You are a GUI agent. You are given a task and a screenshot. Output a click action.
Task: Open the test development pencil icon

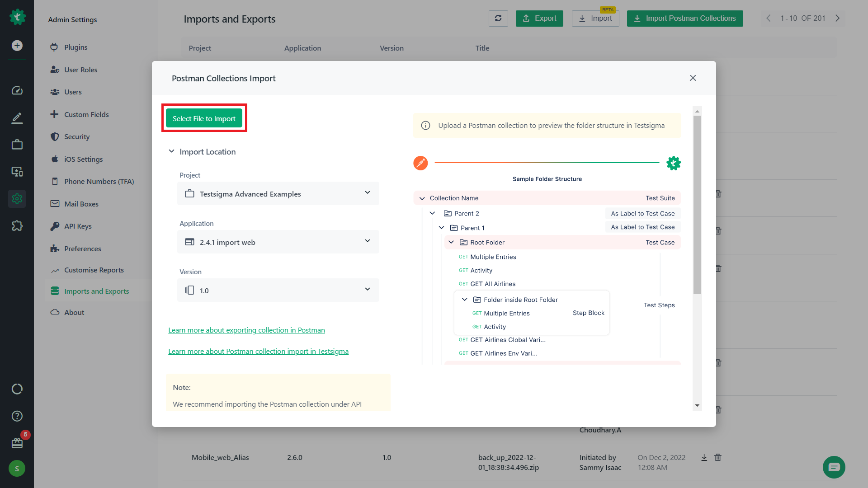click(17, 118)
